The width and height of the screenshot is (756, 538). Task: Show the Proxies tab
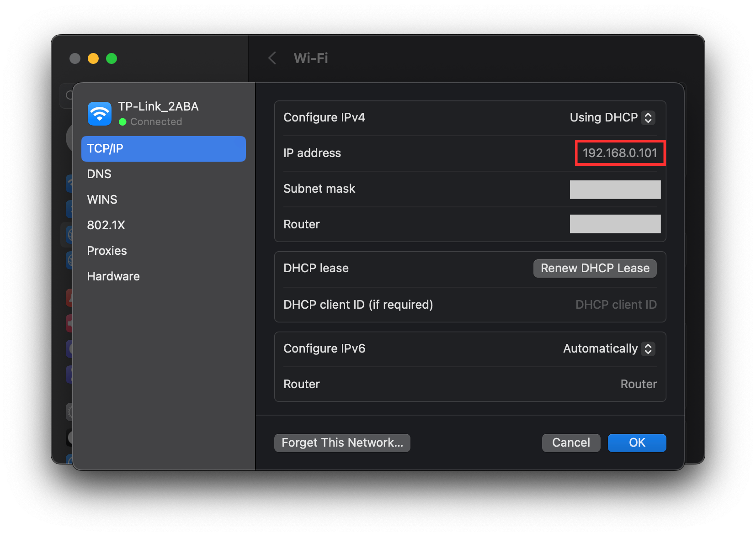[x=107, y=251]
